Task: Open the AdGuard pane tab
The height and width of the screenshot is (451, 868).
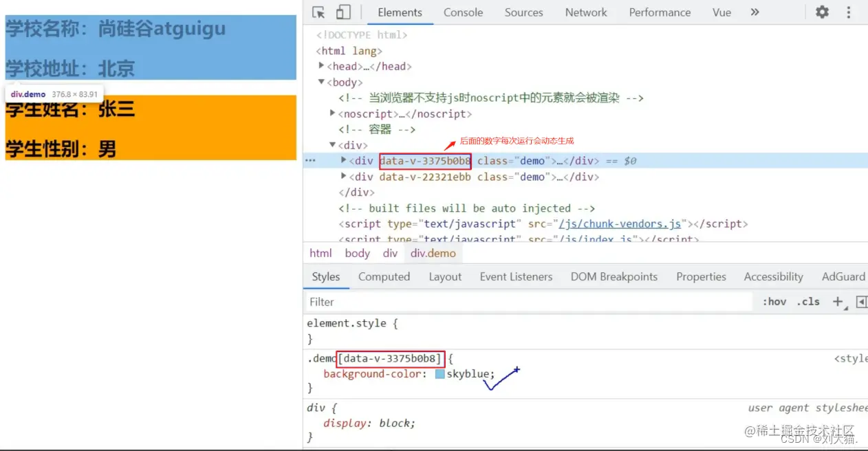Action: click(x=843, y=276)
